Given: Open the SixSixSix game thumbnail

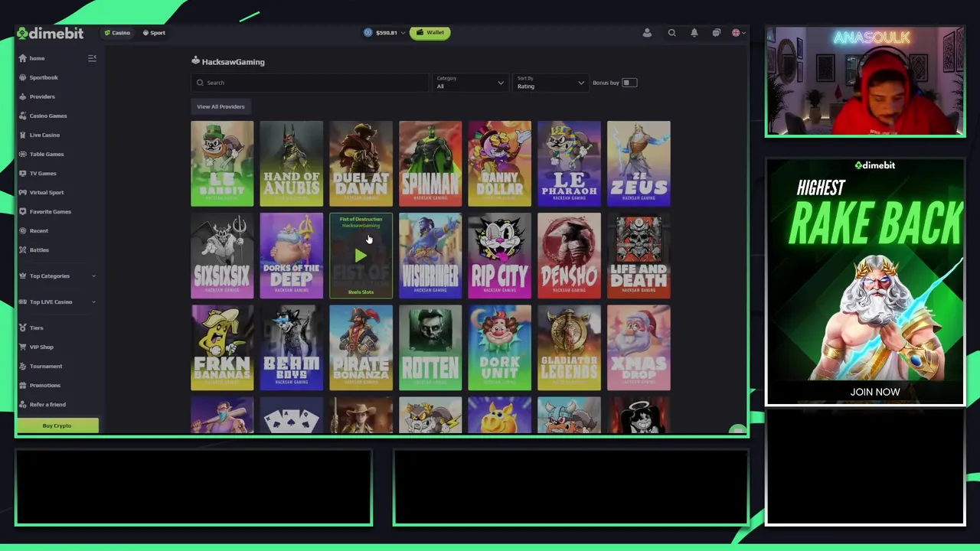Looking at the screenshot, I should pyautogui.click(x=222, y=256).
